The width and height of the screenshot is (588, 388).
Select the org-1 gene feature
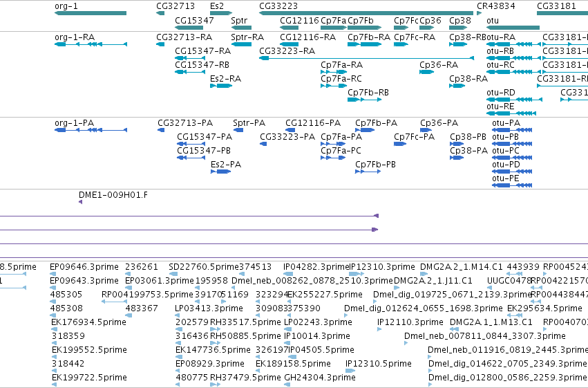click(x=91, y=13)
